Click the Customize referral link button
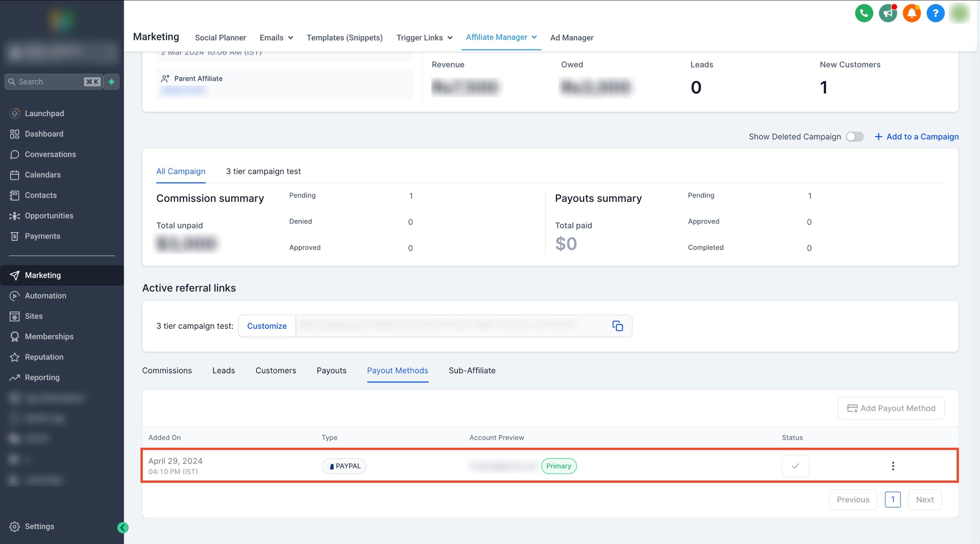Image resolution: width=980 pixels, height=544 pixels. (x=267, y=326)
